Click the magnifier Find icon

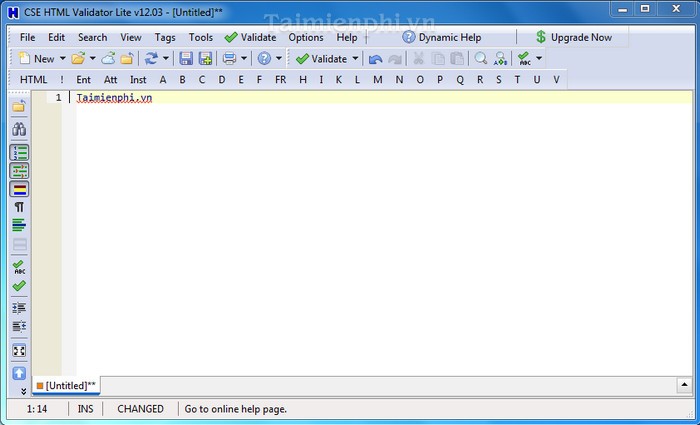(x=481, y=58)
